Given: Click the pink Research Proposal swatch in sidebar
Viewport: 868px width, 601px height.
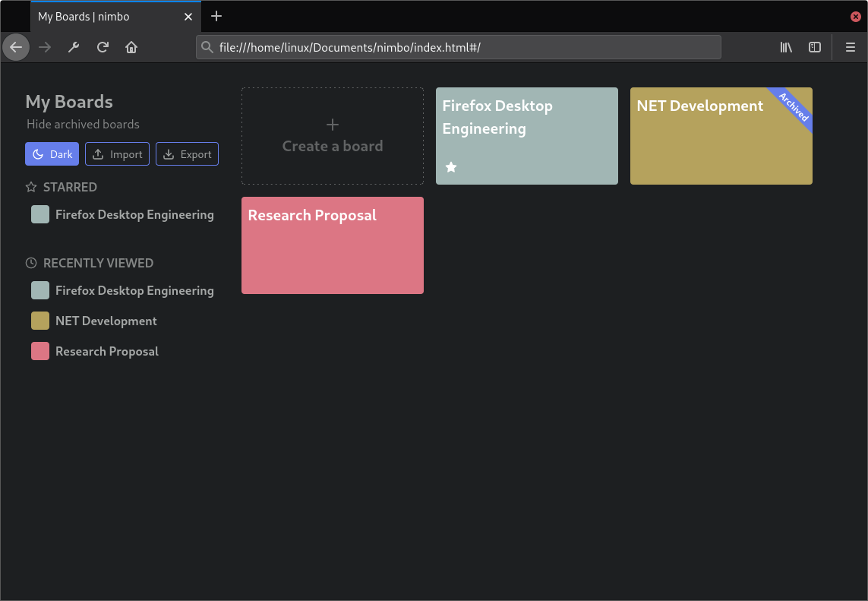Looking at the screenshot, I should point(40,351).
